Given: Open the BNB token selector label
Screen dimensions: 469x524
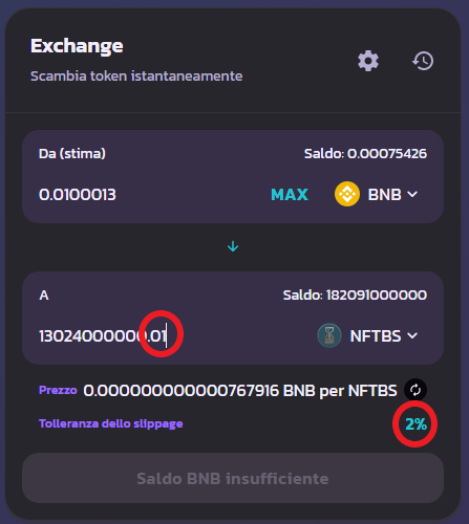Looking at the screenshot, I should tap(384, 194).
